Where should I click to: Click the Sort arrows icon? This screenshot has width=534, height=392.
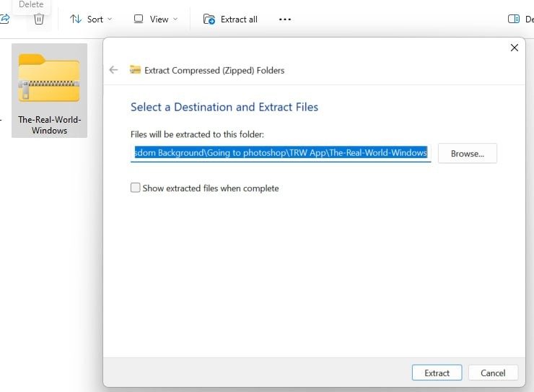[x=76, y=19]
